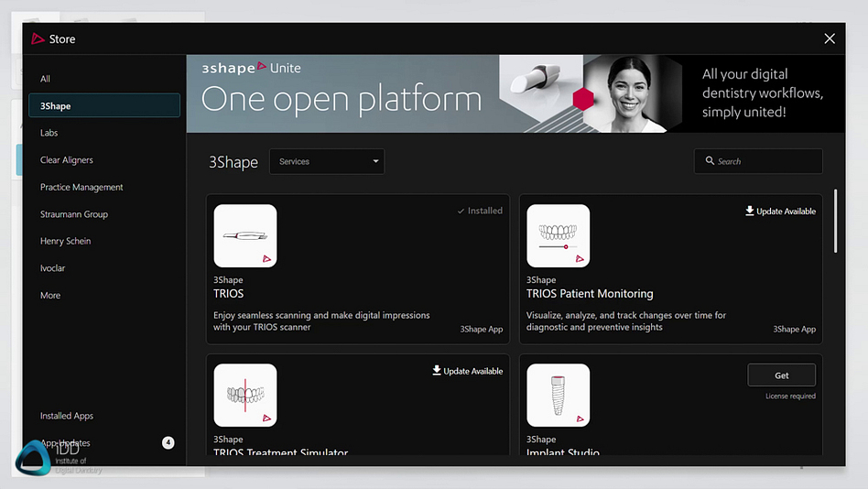The image size is (868, 489).
Task: Open the TRIOS Patient Monitoring app icon
Action: click(558, 236)
